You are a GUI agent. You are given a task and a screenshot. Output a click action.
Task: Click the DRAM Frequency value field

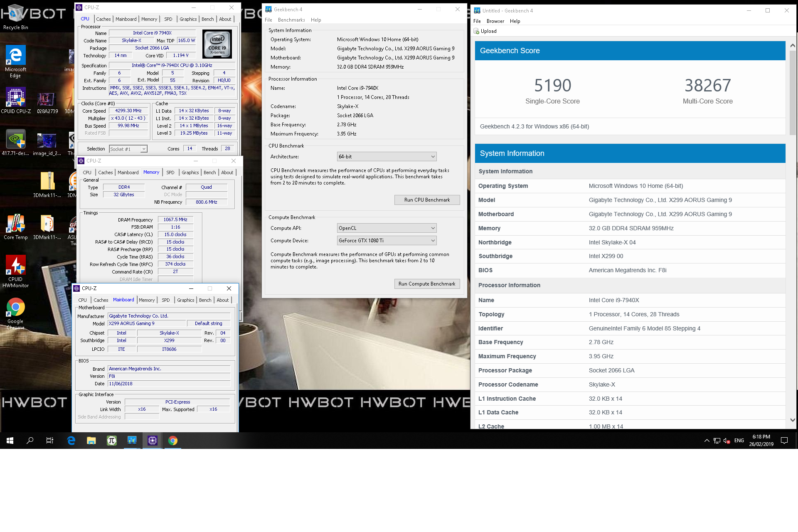[x=175, y=219]
